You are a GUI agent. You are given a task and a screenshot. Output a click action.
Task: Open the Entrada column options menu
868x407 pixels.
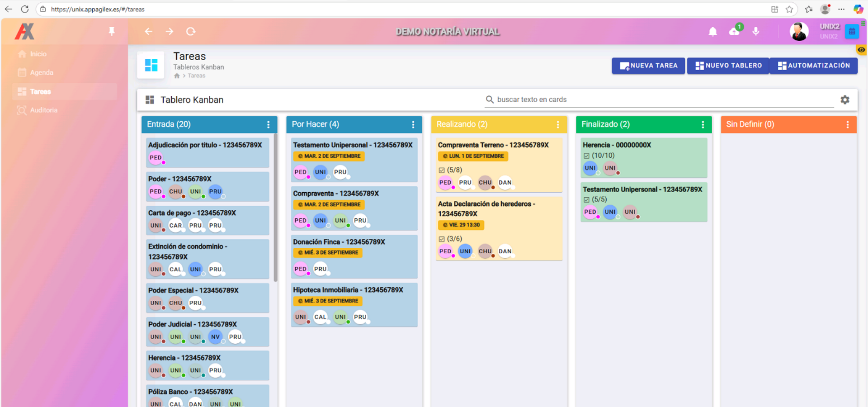pyautogui.click(x=269, y=125)
